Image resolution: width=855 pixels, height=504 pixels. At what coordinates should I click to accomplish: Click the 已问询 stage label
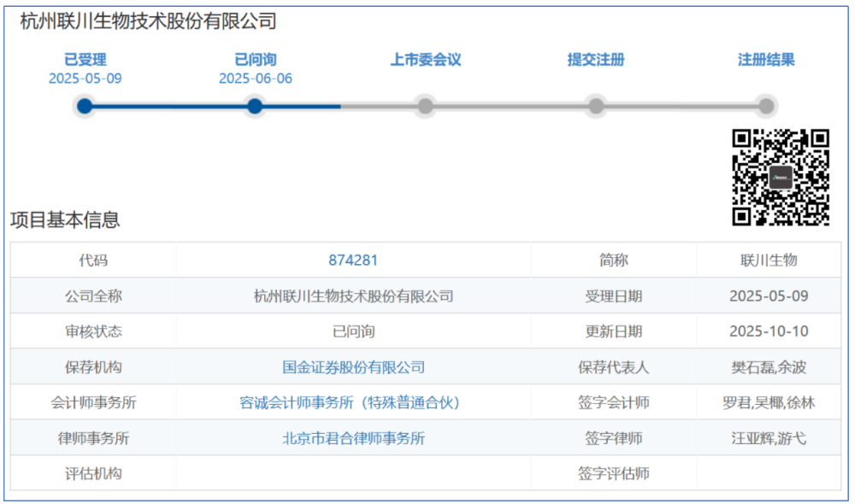pyautogui.click(x=256, y=60)
